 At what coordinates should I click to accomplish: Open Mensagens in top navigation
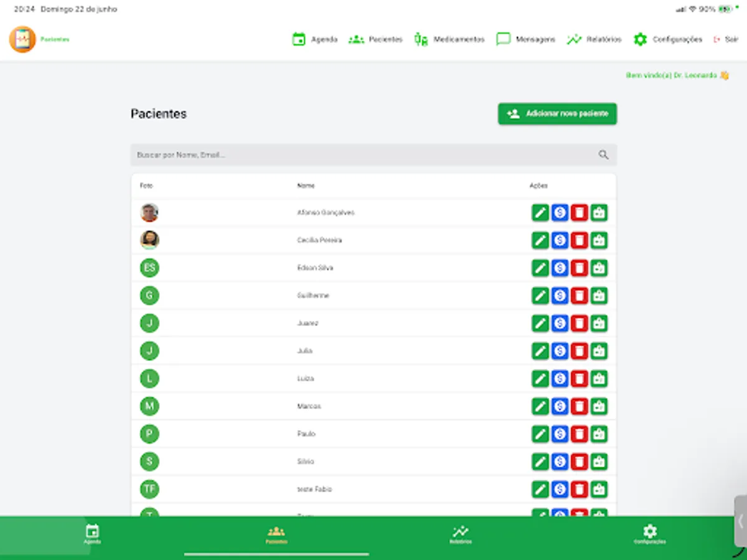tap(526, 39)
